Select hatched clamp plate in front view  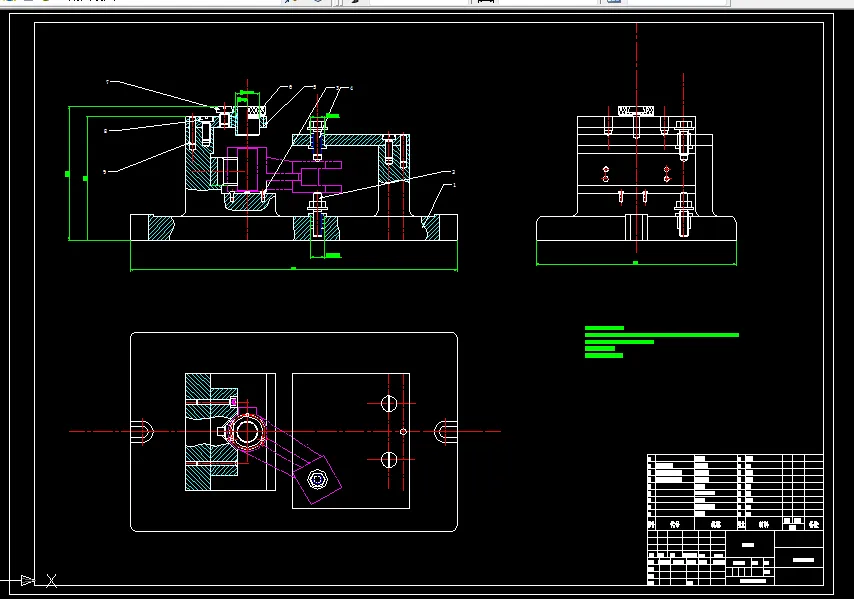click(351, 140)
